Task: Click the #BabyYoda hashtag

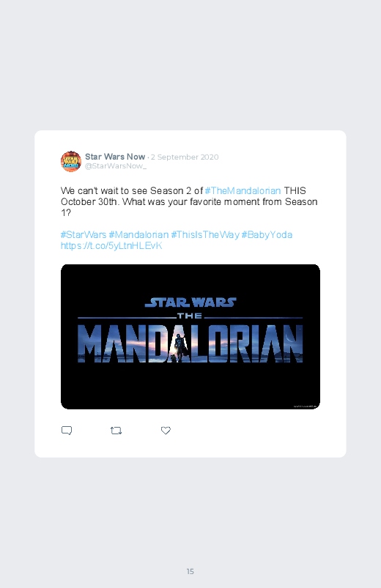Action: 267,235
